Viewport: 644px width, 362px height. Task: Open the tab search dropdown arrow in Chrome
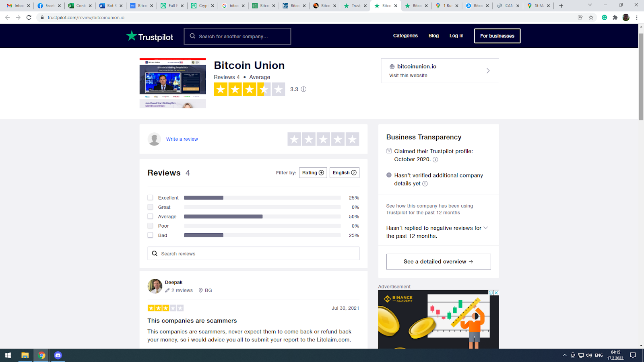[590, 5]
